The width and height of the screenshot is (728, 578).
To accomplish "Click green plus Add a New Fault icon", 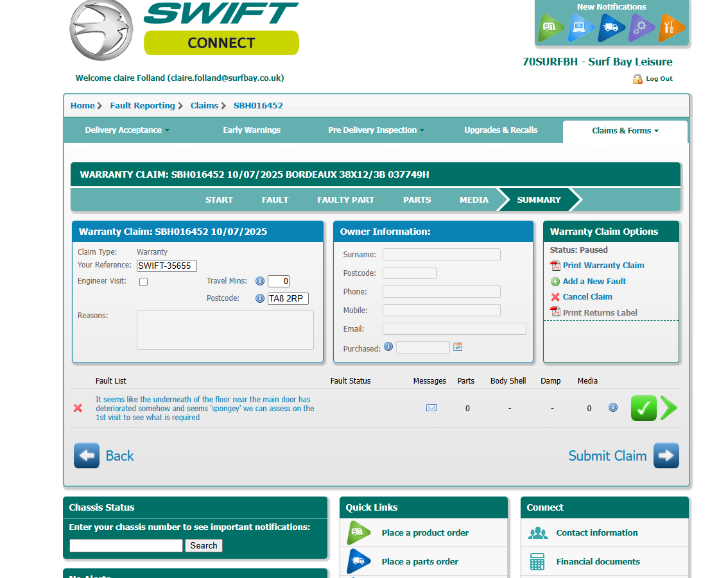I will 555,282.
